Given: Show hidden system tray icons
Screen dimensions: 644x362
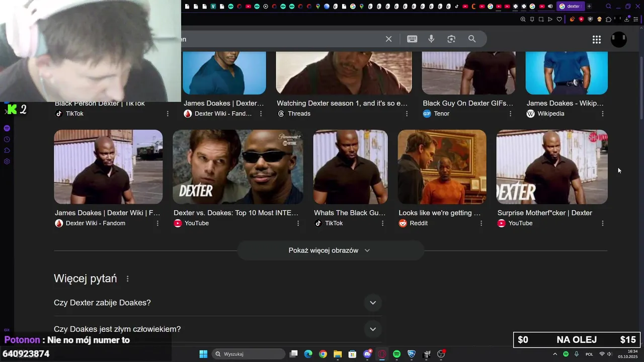Looking at the screenshot, I should (555, 354).
